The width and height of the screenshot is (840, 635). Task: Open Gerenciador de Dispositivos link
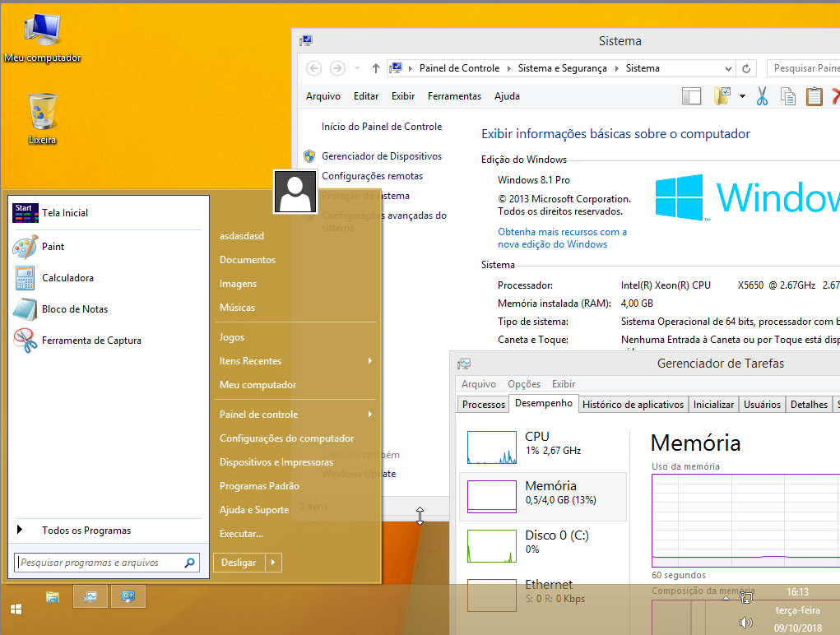coord(382,156)
